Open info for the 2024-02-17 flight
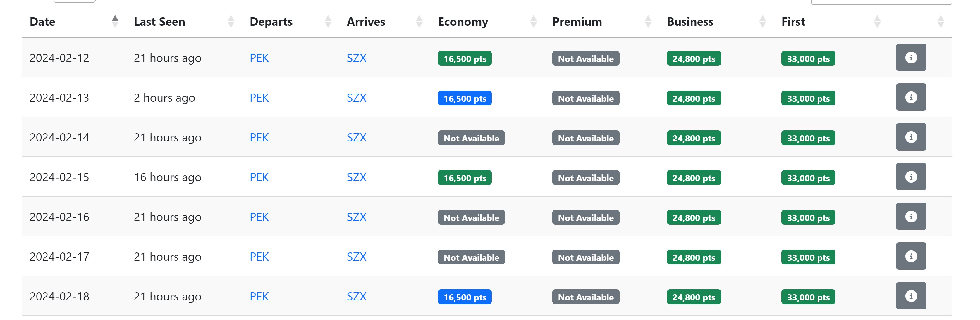This screenshot has height=320, width=980. coord(911,256)
